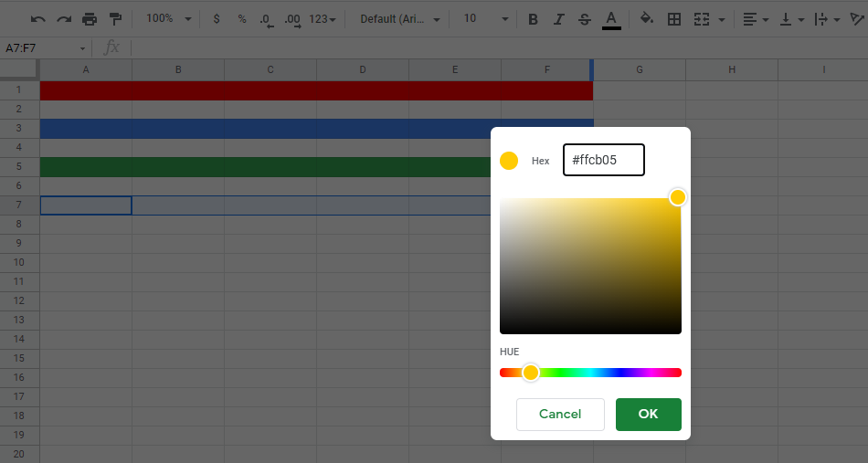Viewport: 868px width, 463px height.
Task: Open the zoom 100% dropdown
Action: pyautogui.click(x=168, y=19)
